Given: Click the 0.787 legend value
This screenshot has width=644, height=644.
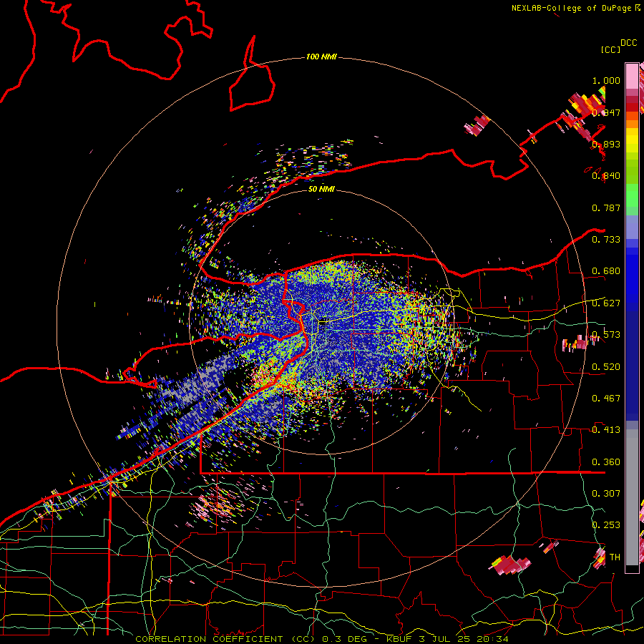Looking at the screenshot, I should click(x=606, y=208).
